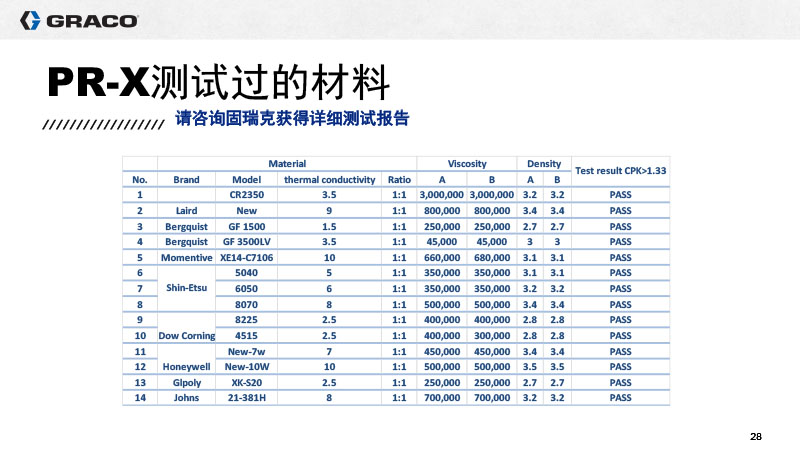The width and height of the screenshot is (800, 450).
Task: Click viscosity A value 45,000
Action: point(442,242)
